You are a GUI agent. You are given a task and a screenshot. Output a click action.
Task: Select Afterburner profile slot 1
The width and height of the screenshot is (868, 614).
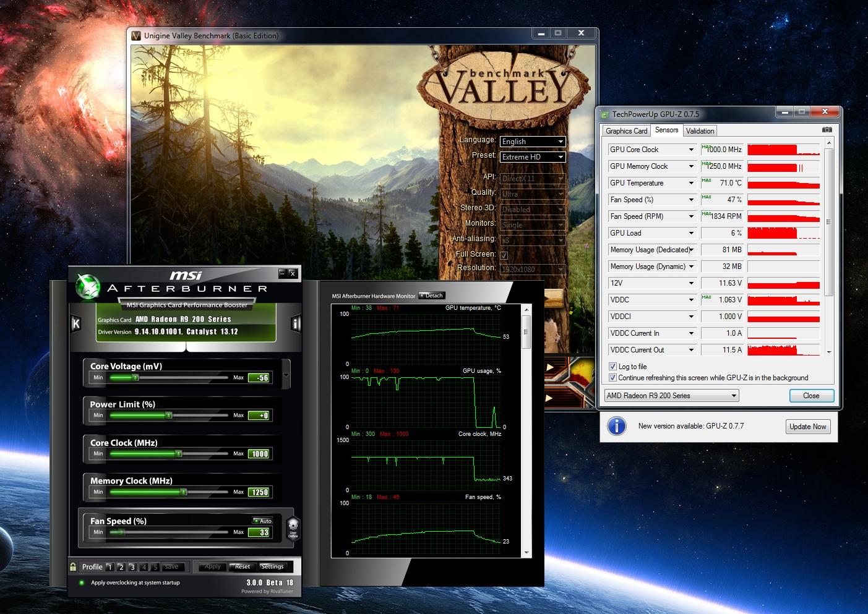(x=110, y=566)
